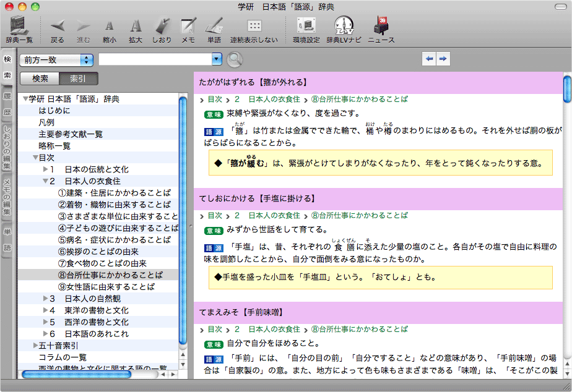The image size is (572, 392).
Task: Click ⑧台所仕事 breadcrumb under たががはずれる
Action: pos(359,99)
